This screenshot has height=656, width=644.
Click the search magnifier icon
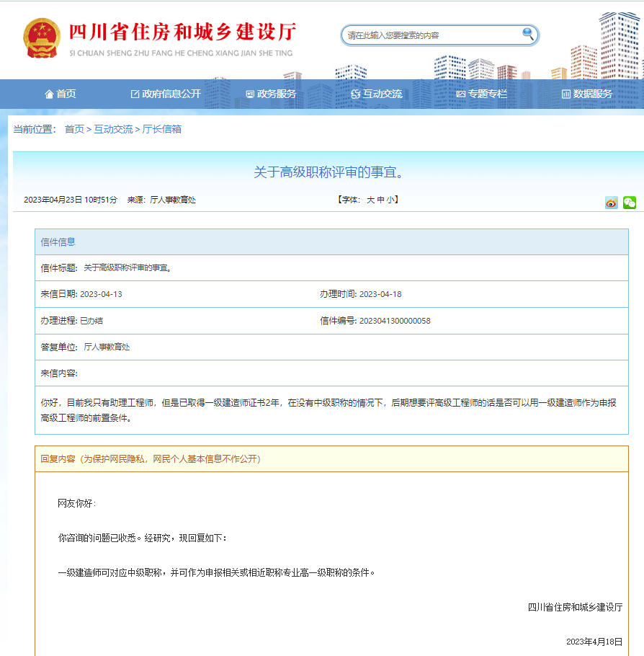[x=527, y=35]
